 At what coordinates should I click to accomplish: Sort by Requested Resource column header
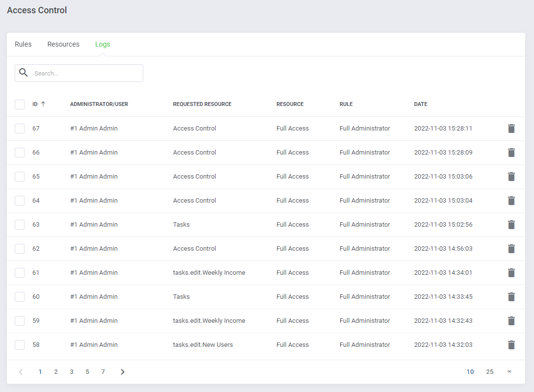tap(202, 104)
